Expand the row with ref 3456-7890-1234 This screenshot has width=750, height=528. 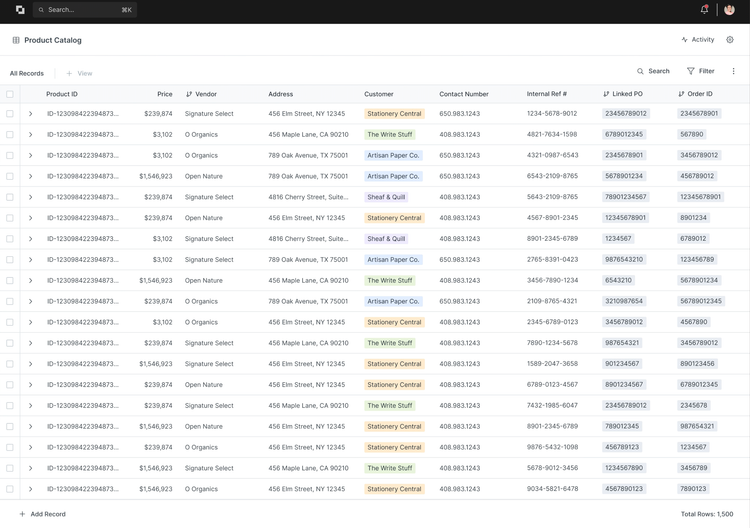coord(30,281)
